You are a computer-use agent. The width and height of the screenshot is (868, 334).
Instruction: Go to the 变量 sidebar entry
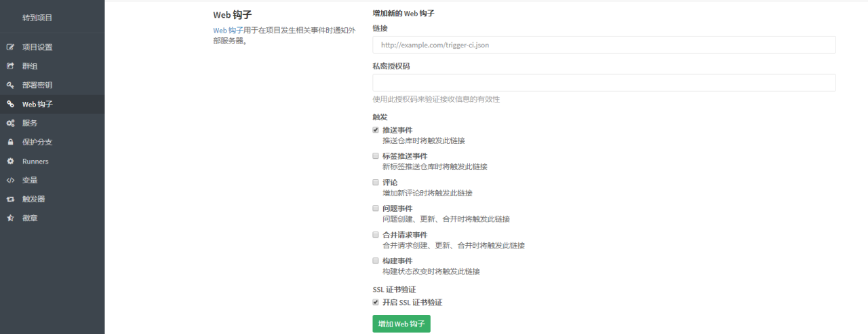52,181
